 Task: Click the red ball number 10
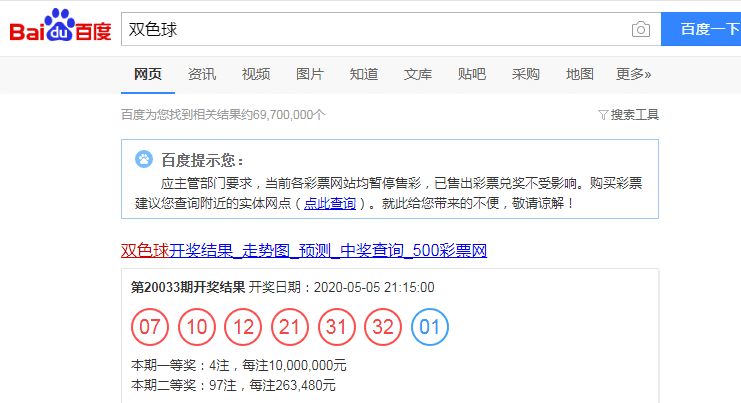pos(197,327)
